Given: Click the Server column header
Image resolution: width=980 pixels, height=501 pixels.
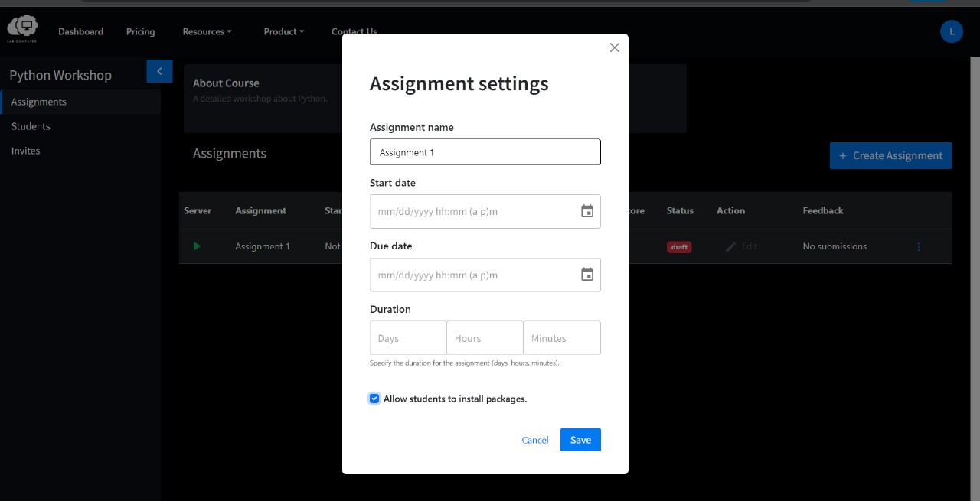Looking at the screenshot, I should coord(198,210).
